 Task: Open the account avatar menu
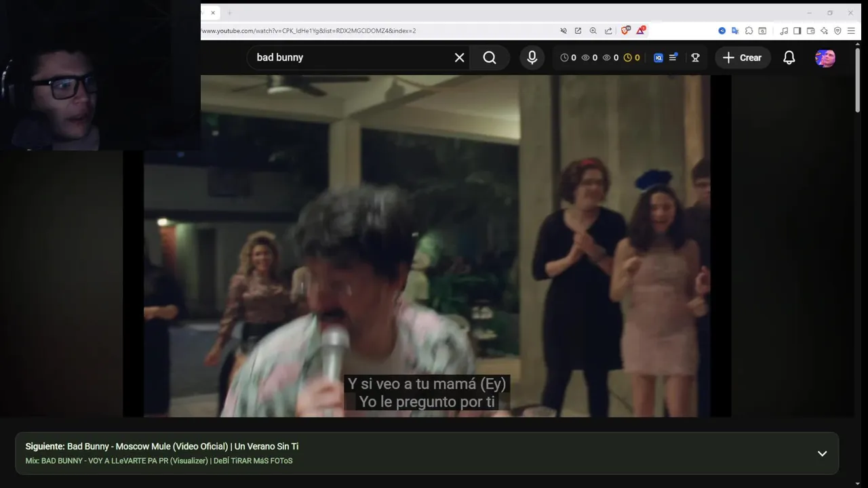(825, 58)
